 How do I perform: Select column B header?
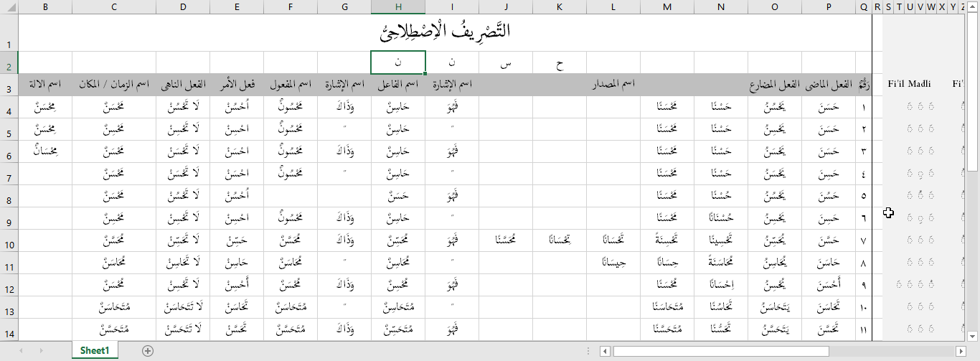coord(45,7)
